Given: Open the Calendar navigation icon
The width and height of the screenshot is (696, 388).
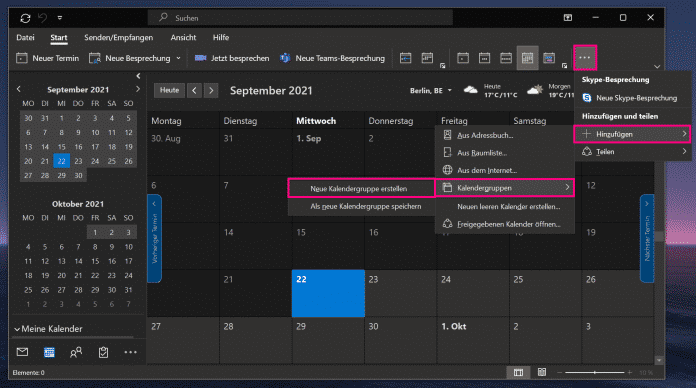Looking at the screenshot, I should [x=49, y=352].
